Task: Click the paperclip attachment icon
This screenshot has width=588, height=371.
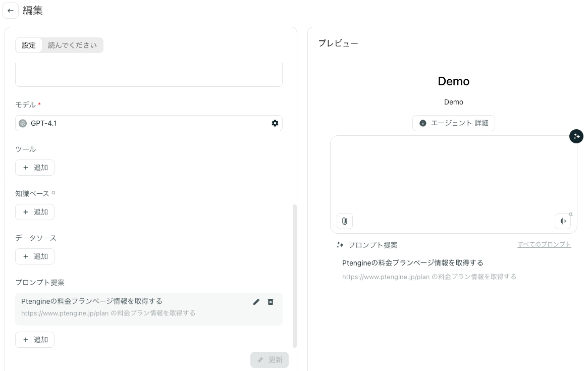Action: [345, 221]
